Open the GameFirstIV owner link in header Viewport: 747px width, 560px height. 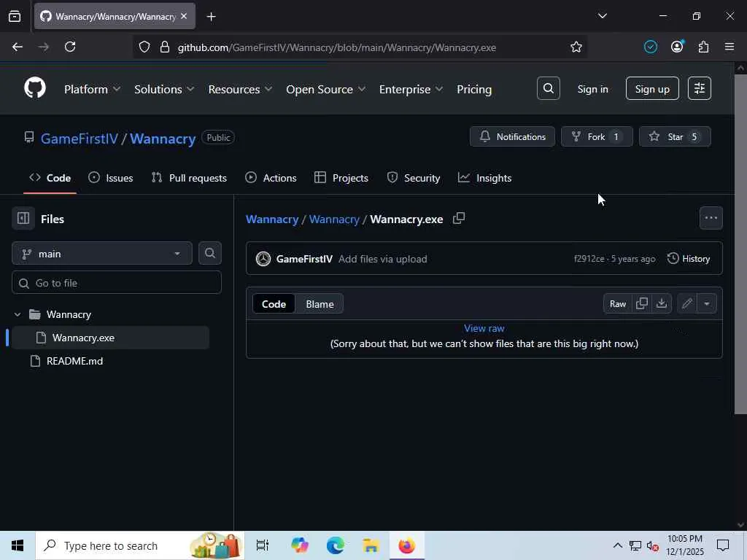pos(79,138)
